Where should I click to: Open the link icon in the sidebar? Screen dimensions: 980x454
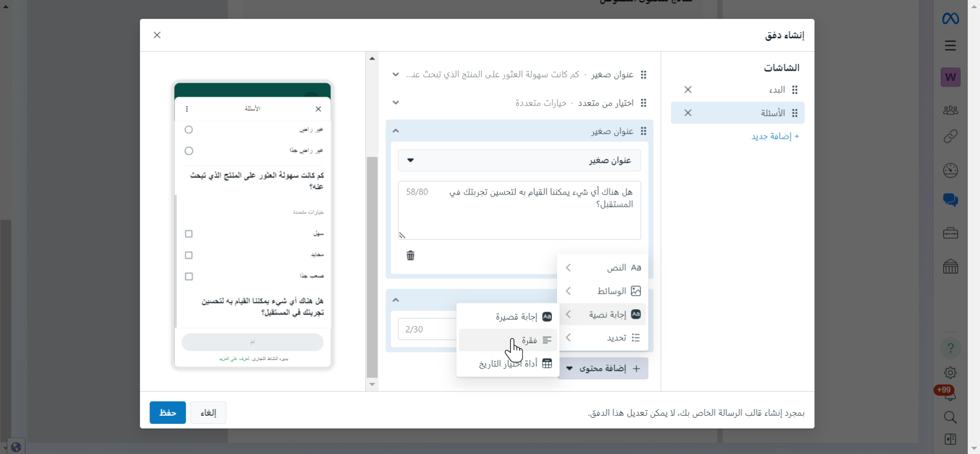click(x=950, y=136)
